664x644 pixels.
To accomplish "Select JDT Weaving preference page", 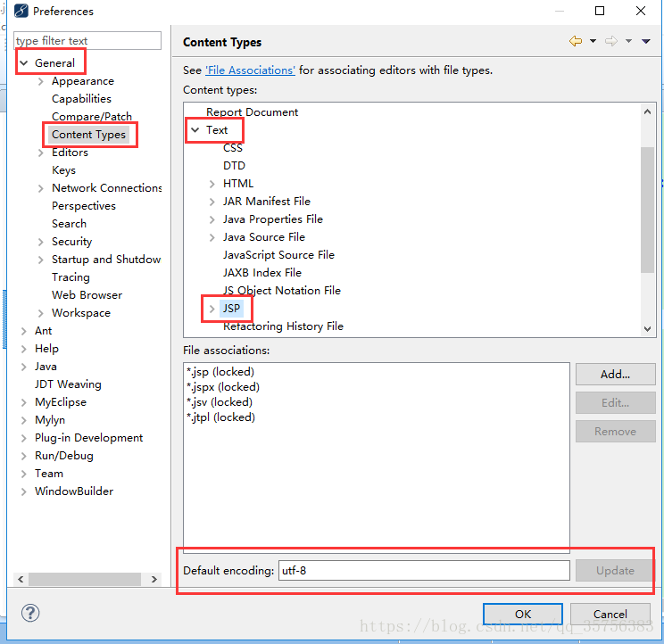I will (x=68, y=384).
